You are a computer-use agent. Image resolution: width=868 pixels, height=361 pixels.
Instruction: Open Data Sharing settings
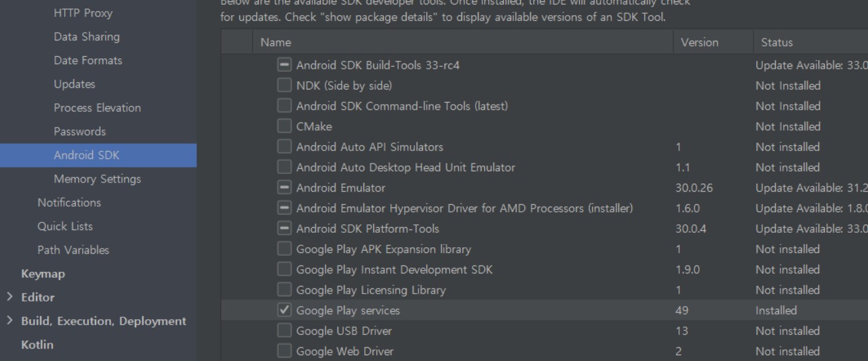[x=86, y=37]
